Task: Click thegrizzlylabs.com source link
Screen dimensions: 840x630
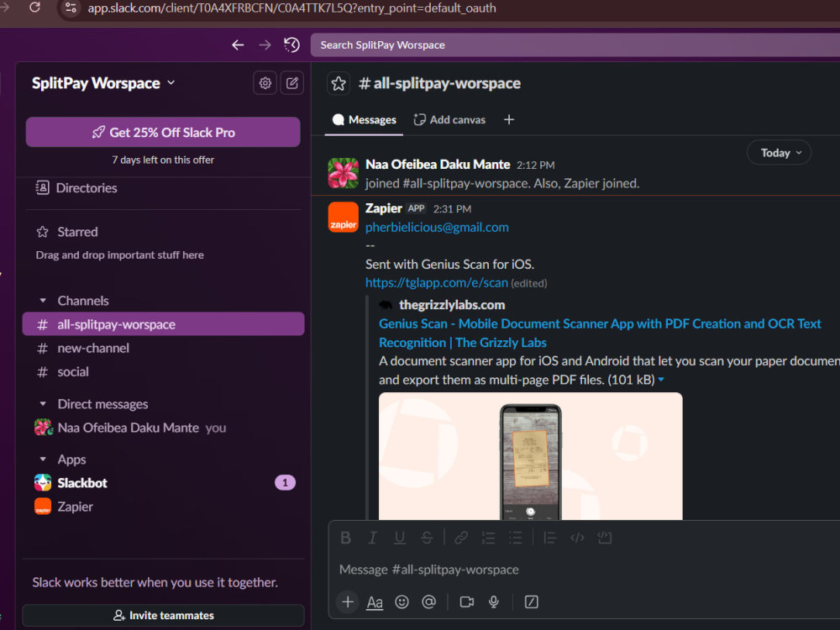Action: [452, 305]
